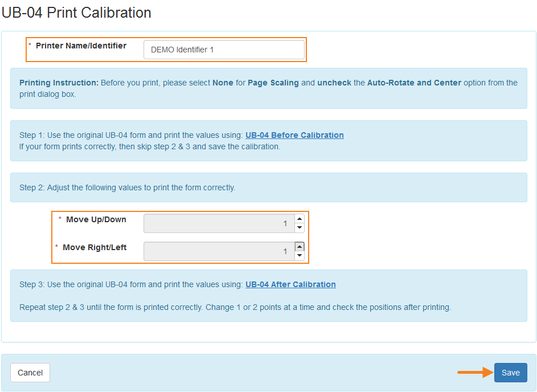Screen dimensions: 537x392
Task: Click the Printer Name/Identifier text field
Action: pos(224,50)
